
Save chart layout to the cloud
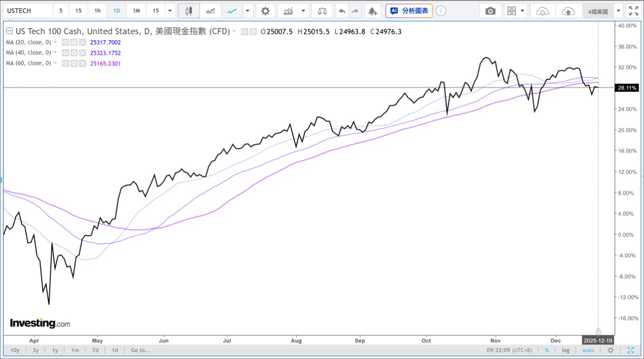coord(568,10)
